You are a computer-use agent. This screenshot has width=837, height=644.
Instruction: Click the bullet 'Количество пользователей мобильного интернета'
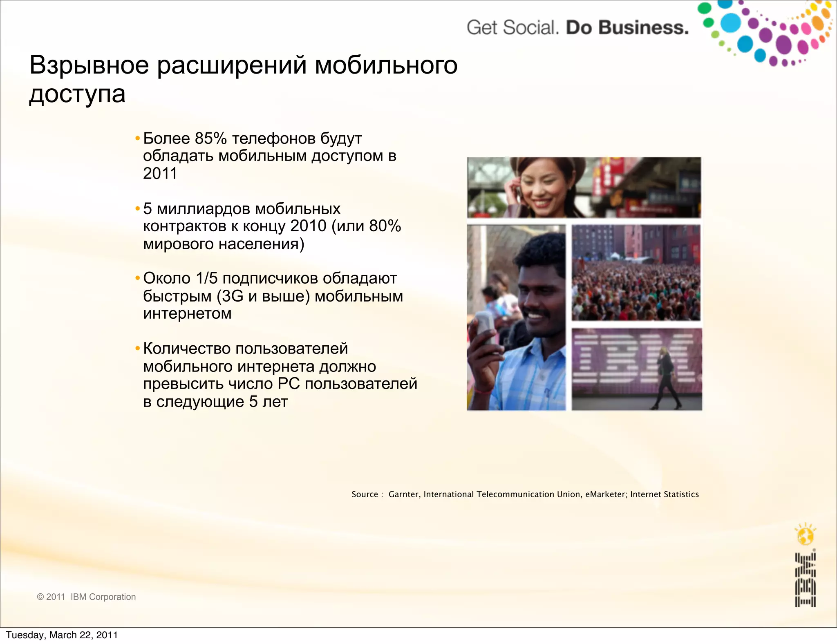click(x=276, y=375)
